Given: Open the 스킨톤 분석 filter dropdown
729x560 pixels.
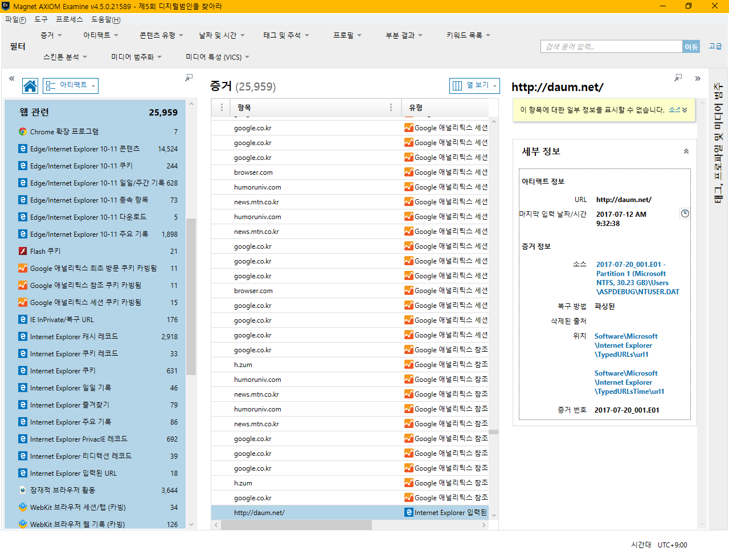Looking at the screenshot, I should pos(65,57).
